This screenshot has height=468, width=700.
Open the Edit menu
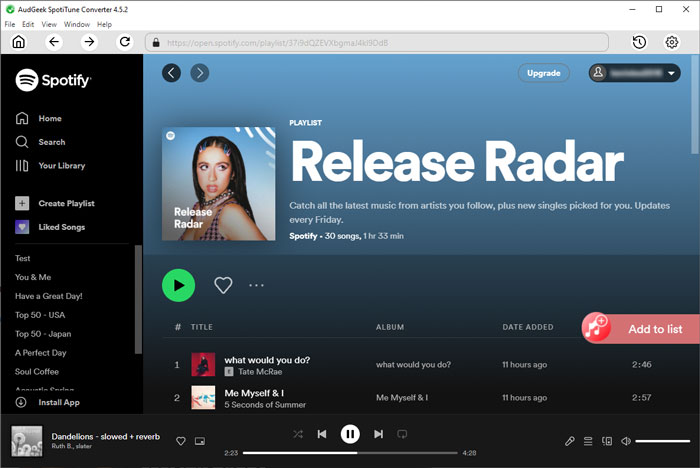click(28, 24)
